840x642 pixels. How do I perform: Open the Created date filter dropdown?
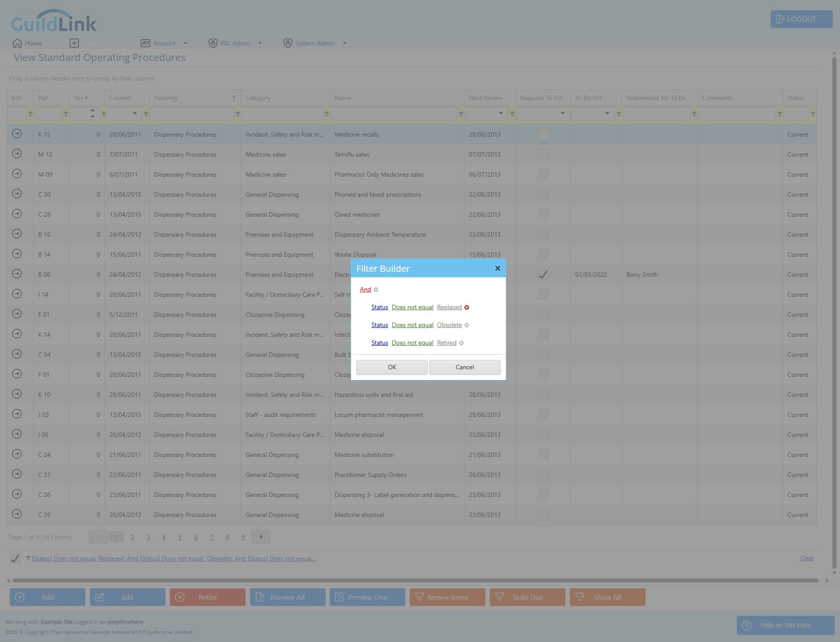point(135,113)
